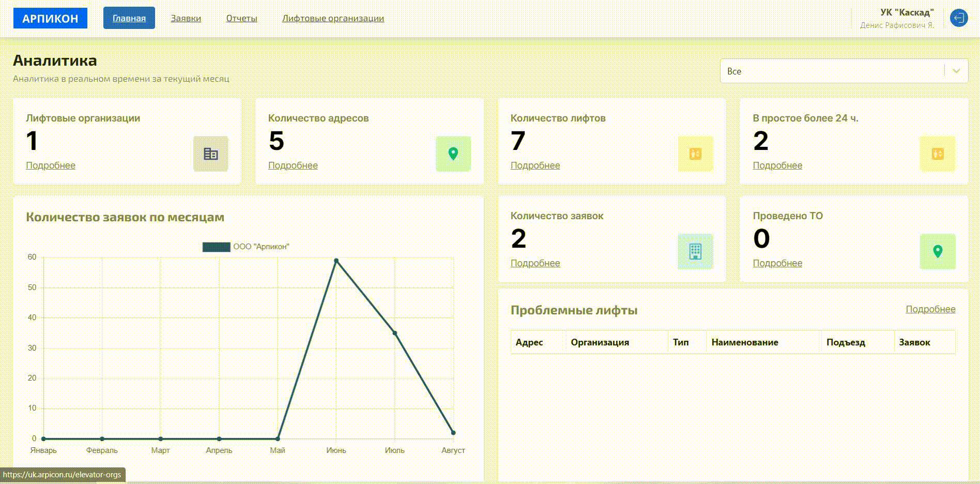
Task: Click the АРПИКОН logo
Action: 50,18
